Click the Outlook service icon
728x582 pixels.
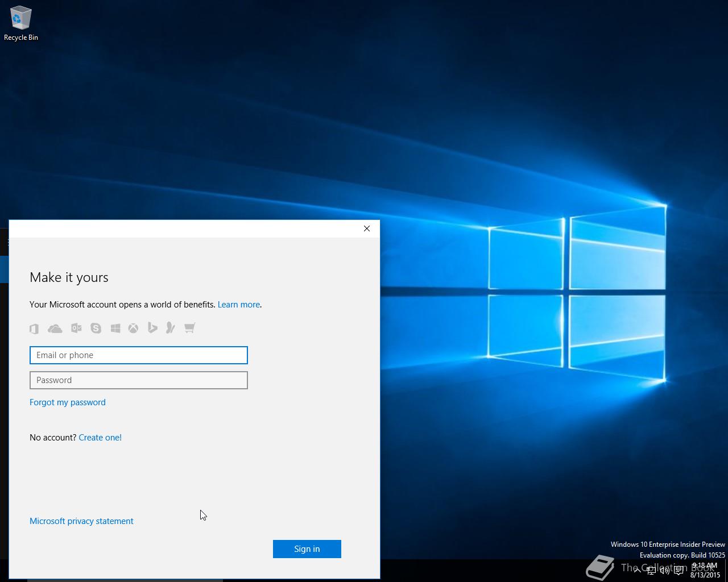click(76, 328)
